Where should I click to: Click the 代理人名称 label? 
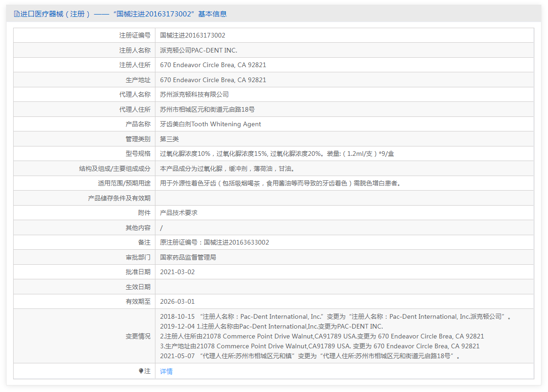pyautogui.click(x=135, y=95)
